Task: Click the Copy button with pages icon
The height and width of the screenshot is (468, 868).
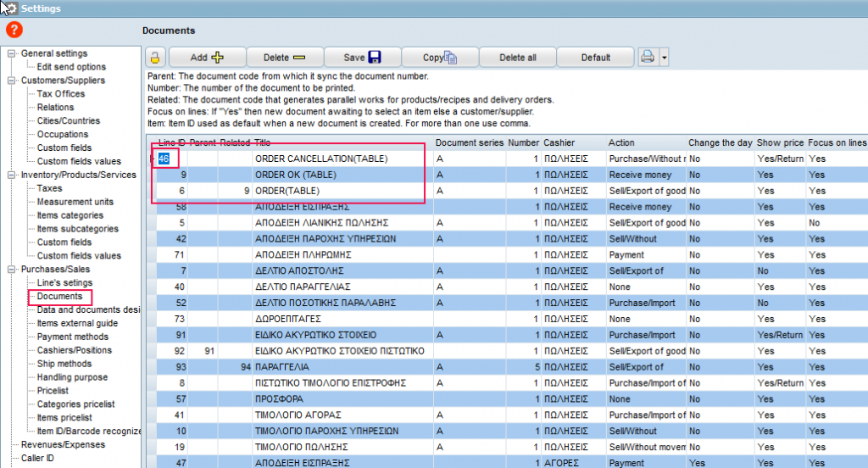Action: tap(439, 58)
